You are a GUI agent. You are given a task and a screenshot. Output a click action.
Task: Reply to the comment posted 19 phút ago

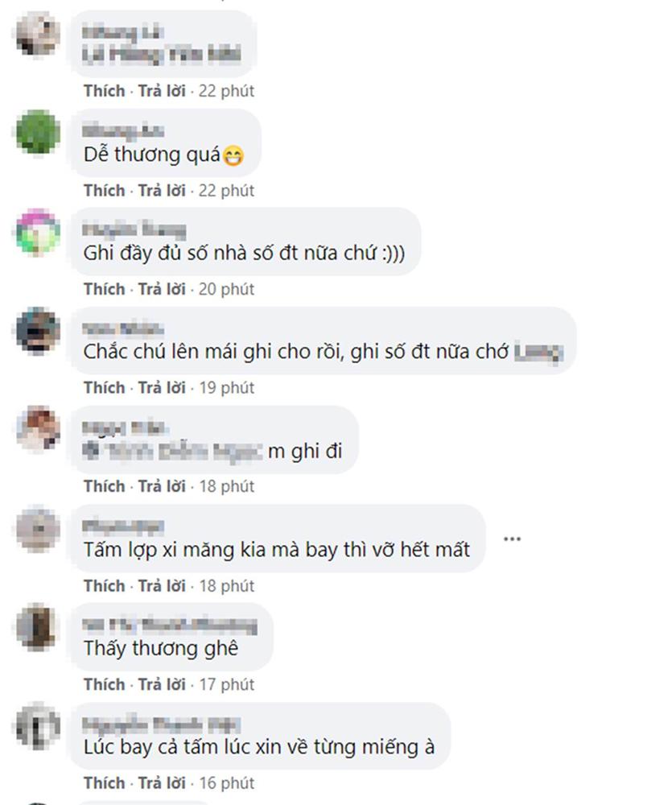click(x=162, y=388)
